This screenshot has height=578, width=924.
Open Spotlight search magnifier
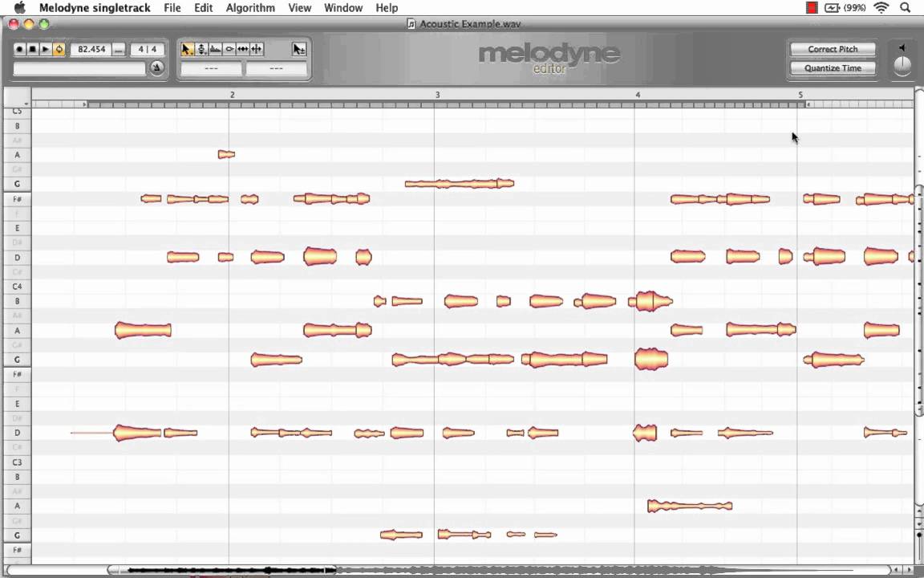905,8
